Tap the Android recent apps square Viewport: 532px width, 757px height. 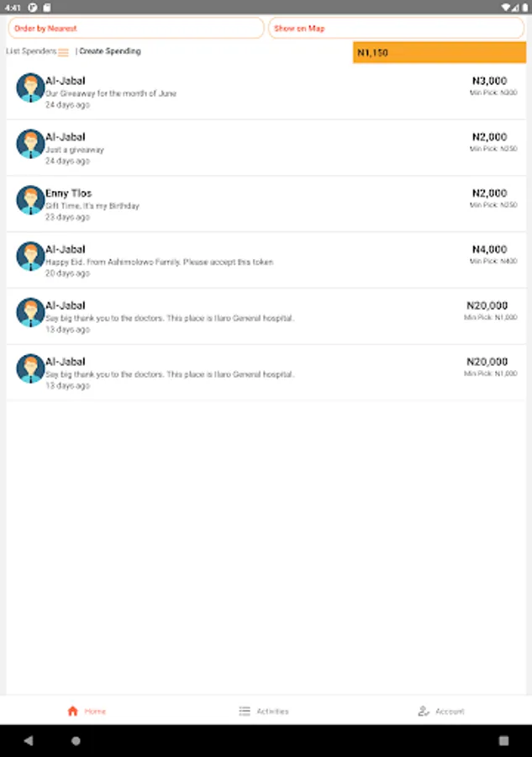[503, 740]
